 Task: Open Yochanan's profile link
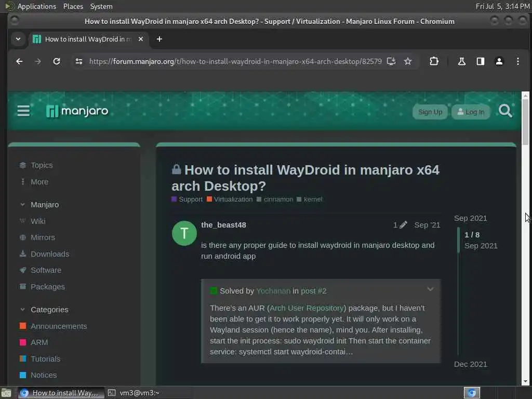[x=273, y=291]
